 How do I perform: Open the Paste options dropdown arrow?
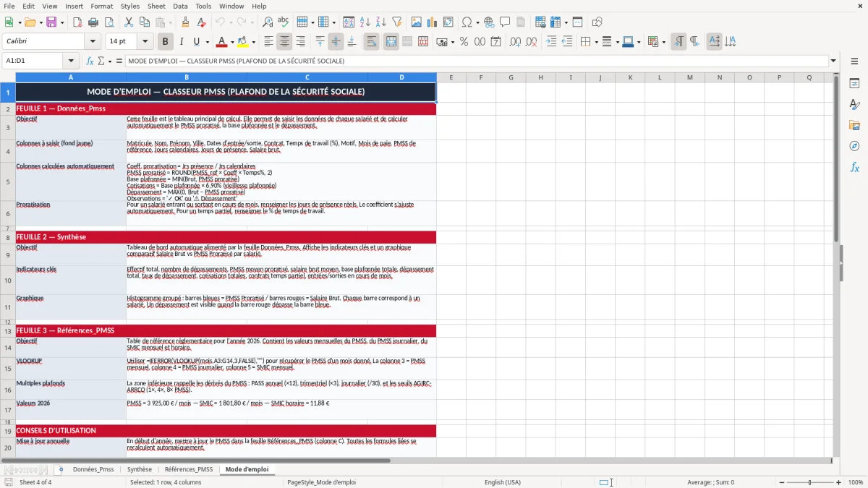click(x=170, y=22)
